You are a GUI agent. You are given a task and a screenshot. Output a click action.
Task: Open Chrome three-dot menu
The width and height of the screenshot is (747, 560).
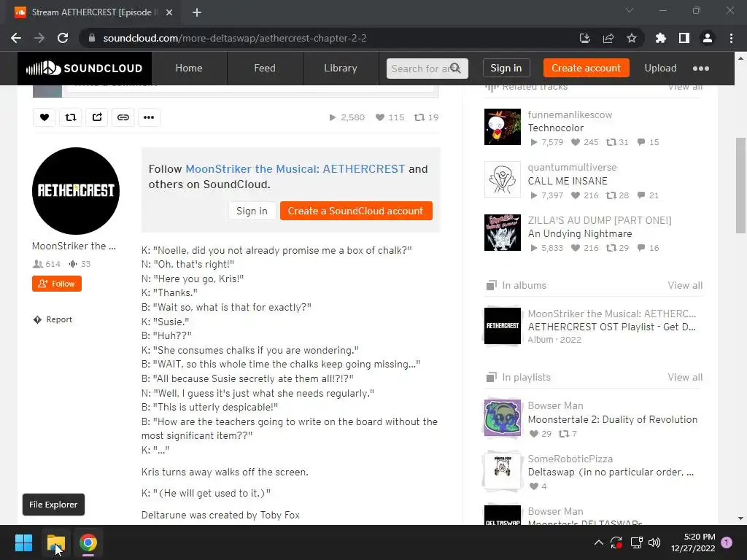pos(731,38)
